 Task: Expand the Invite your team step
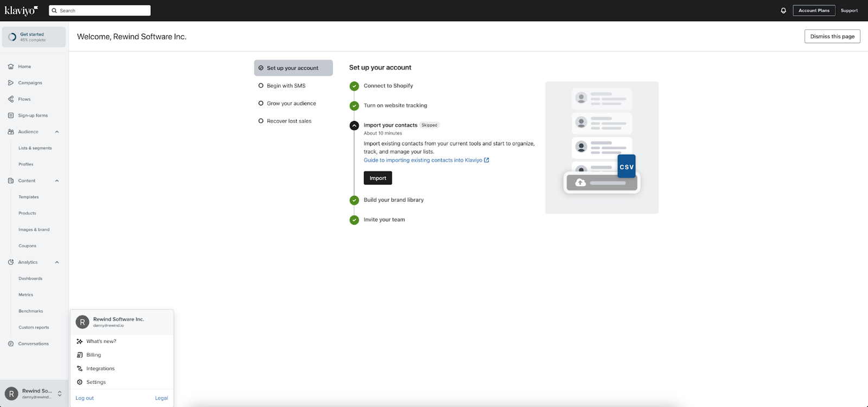tap(385, 220)
